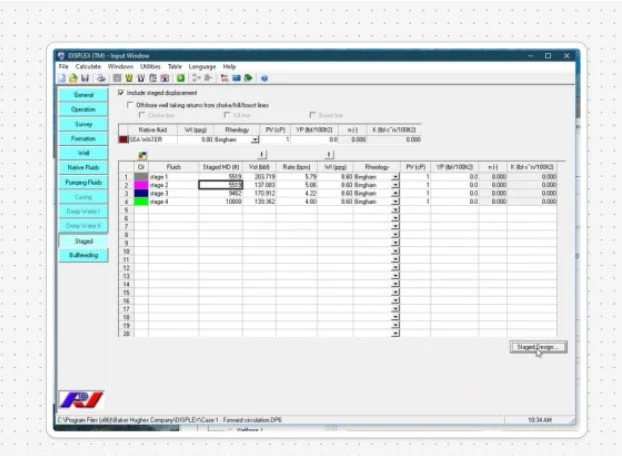Image resolution: width=622 pixels, height=456 pixels.
Task: Open the Calculate menu
Action: pos(88,67)
